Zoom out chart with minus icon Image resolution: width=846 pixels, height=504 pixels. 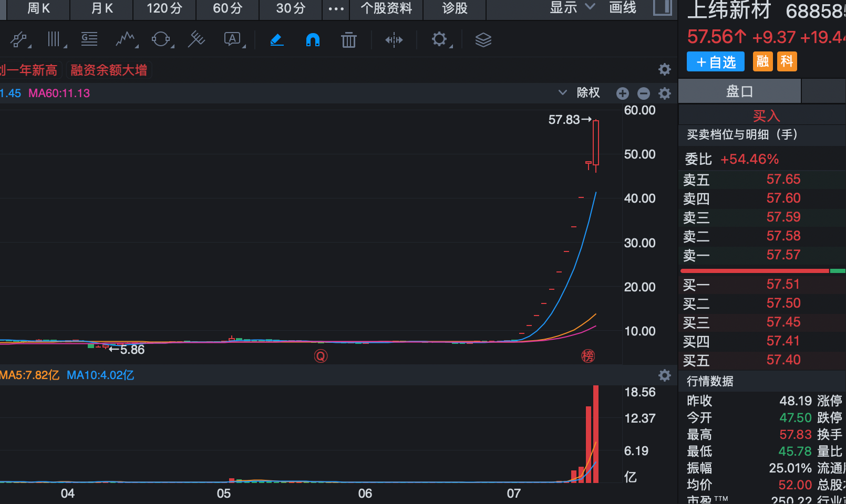click(x=644, y=93)
